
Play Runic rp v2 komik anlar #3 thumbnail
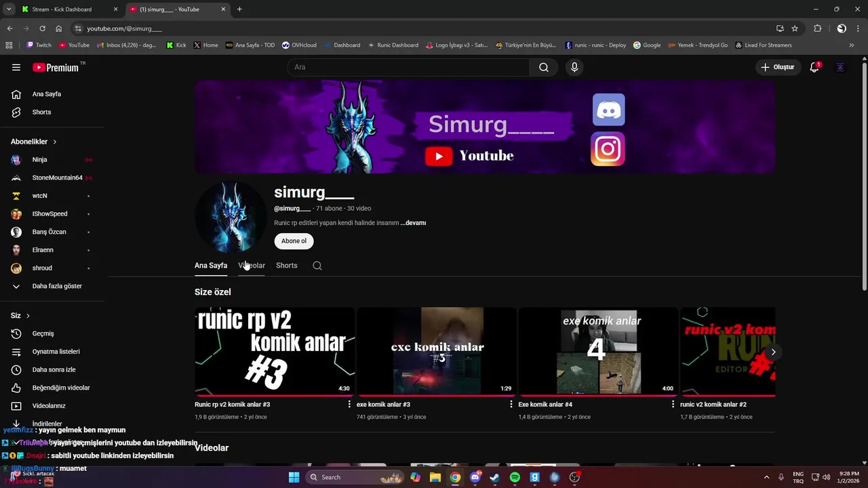[275, 351]
